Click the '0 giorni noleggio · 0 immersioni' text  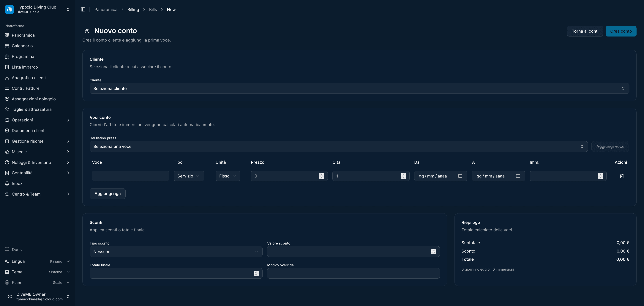(x=487, y=269)
